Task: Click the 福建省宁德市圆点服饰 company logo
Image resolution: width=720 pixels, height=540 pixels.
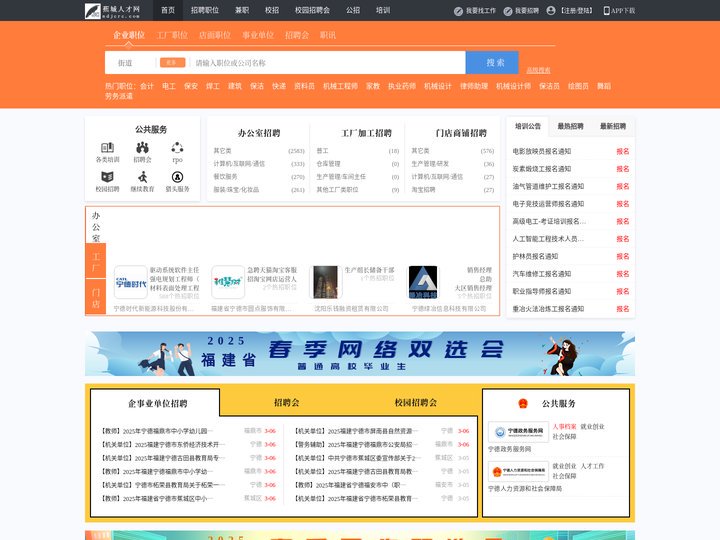Action: pos(228,282)
